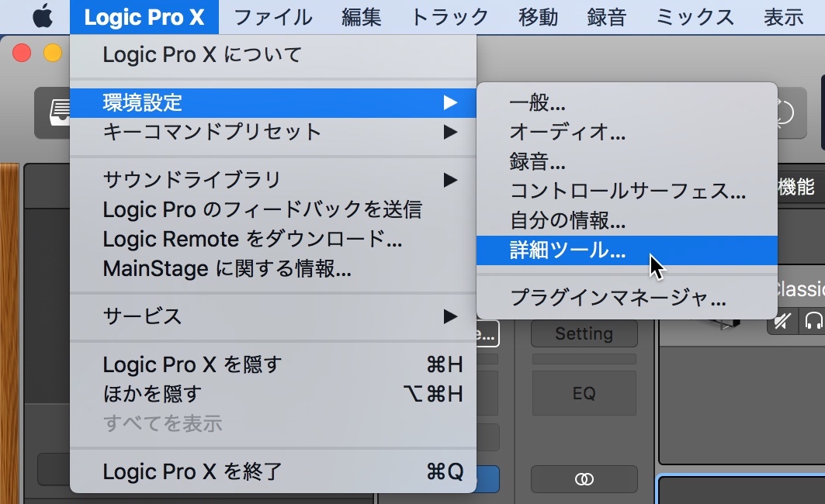Open the 表示 menu
Screen dimensions: 825x504
point(783,17)
